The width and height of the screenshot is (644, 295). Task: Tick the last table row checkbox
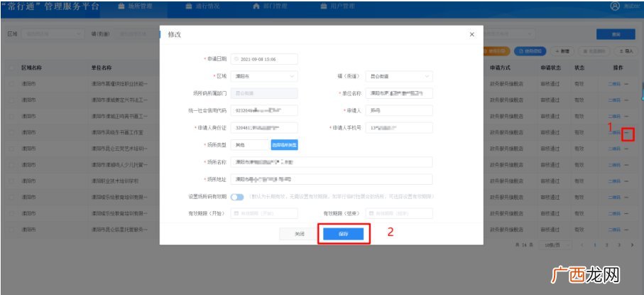[x=11, y=229]
